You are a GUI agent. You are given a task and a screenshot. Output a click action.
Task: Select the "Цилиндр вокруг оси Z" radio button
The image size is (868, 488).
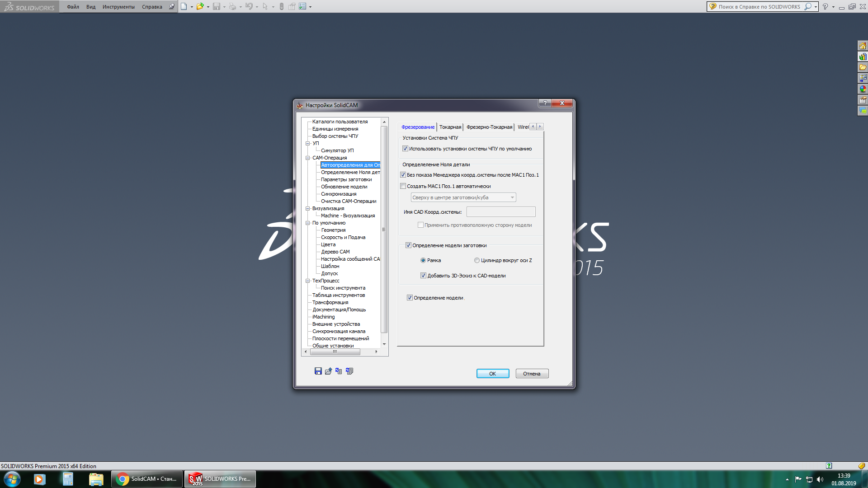(x=476, y=260)
